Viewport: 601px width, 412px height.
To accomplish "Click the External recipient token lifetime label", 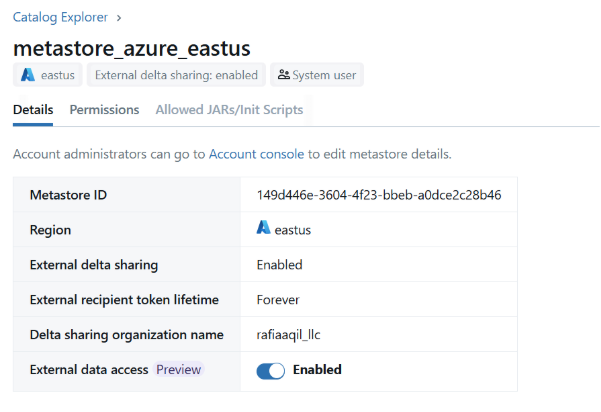I will [x=124, y=299].
